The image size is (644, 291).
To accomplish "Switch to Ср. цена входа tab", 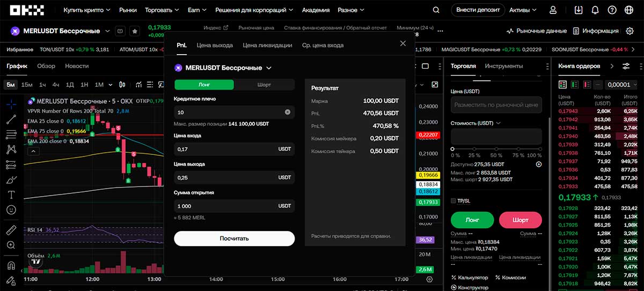I will [x=323, y=45].
